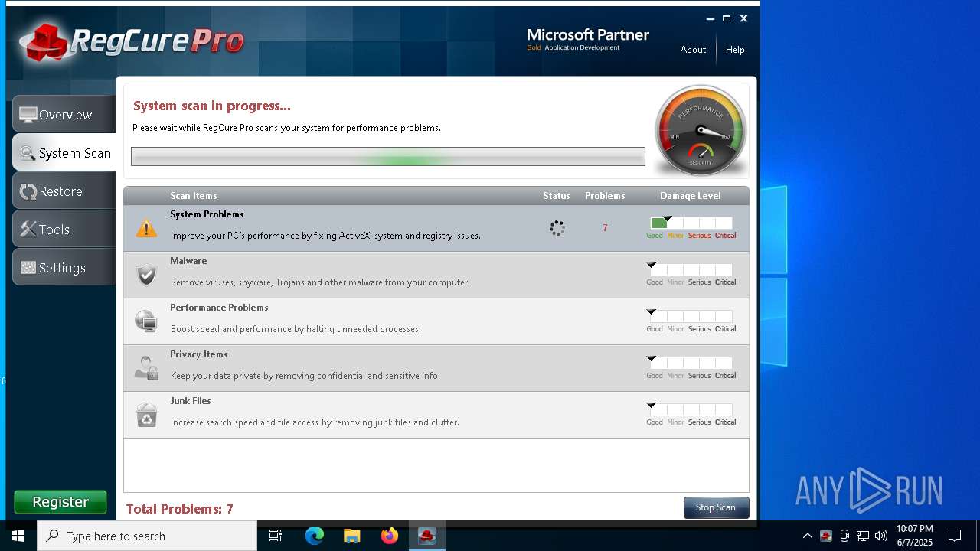Click the RegCure Pro logo
The height and width of the screenshot is (551, 980).
point(132,41)
